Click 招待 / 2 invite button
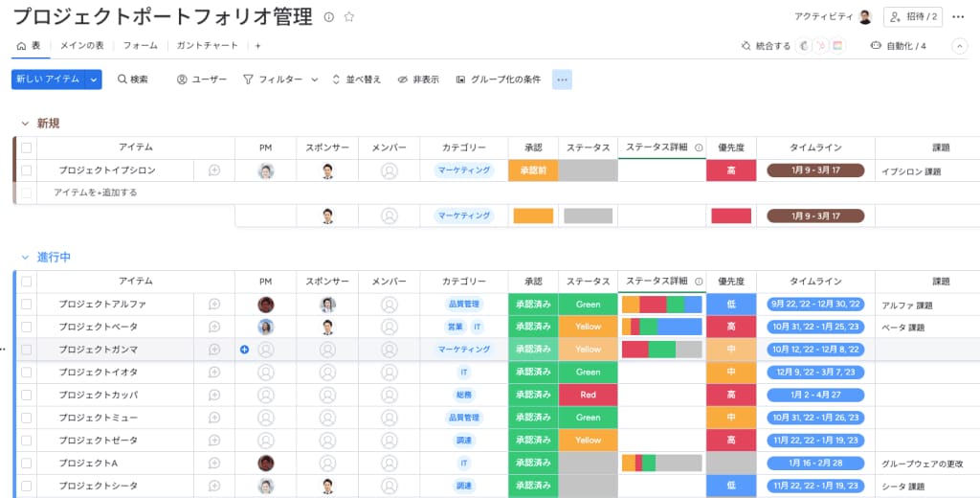Screen dimensions: 980x498 [x=913, y=17]
